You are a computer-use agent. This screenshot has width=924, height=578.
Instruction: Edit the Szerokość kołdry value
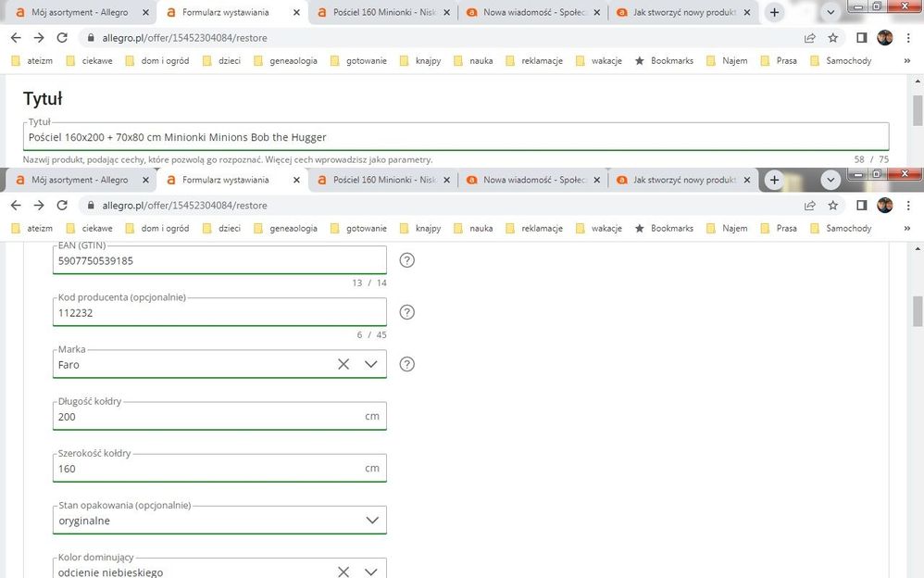[x=219, y=468]
